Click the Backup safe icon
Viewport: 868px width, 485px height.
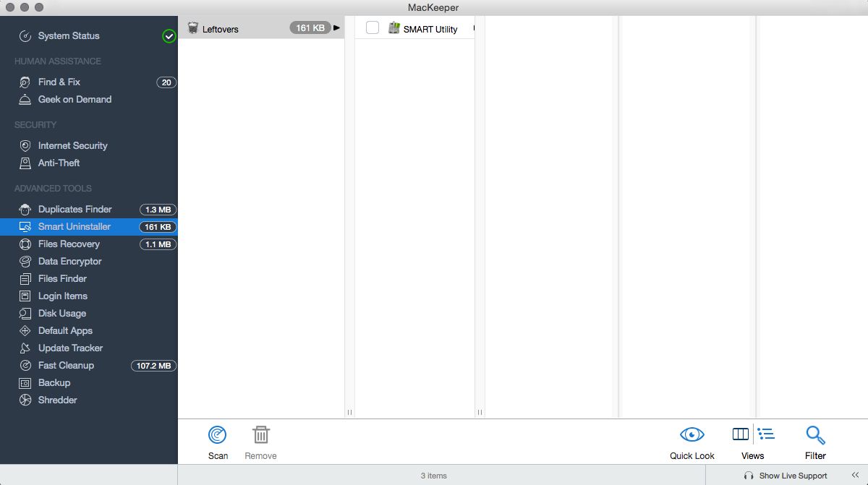pyautogui.click(x=25, y=382)
